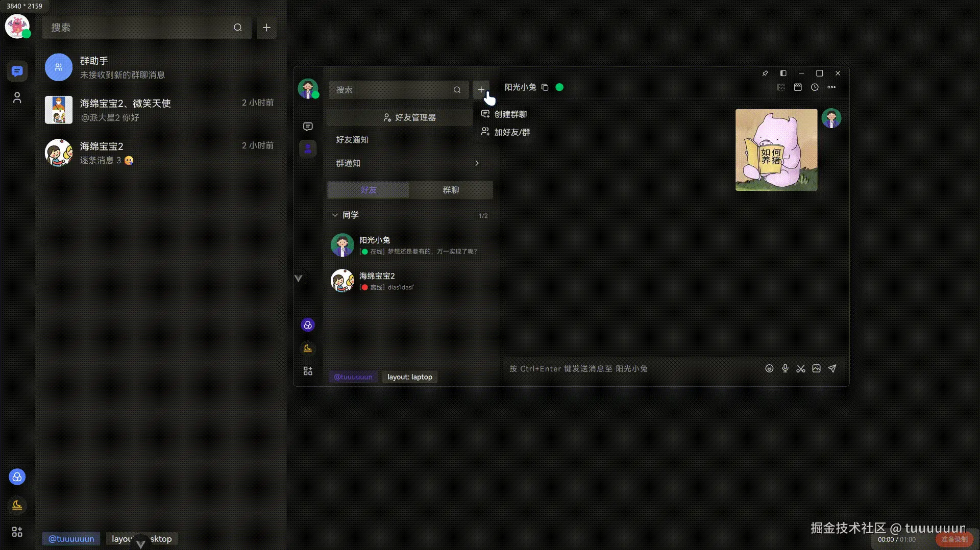Viewport: 980px width, 550px height.
Task: Send the message with the paper plane icon
Action: (x=832, y=368)
